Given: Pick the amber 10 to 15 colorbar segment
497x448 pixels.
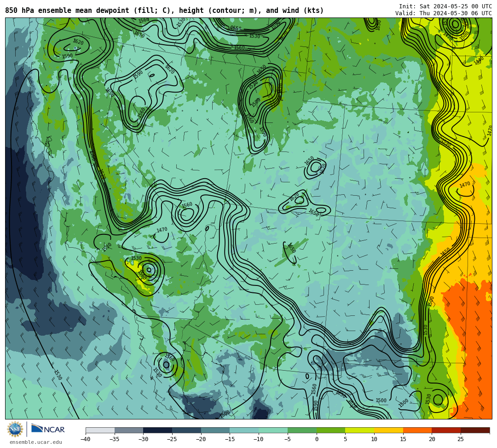Looking at the screenshot, I should coord(388,430).
